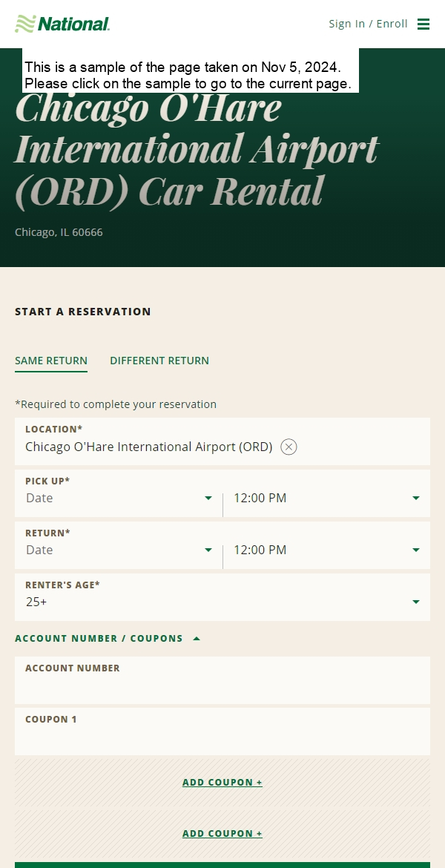Open the Pick Up date dropdown arrow

[x=208, y=499]
